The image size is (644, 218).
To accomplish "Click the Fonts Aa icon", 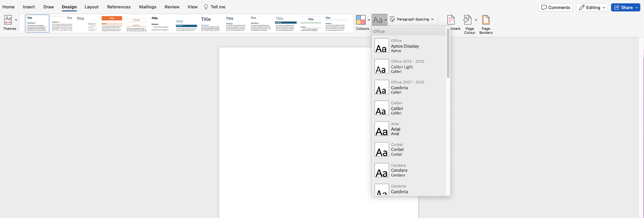I will point(378,20).
